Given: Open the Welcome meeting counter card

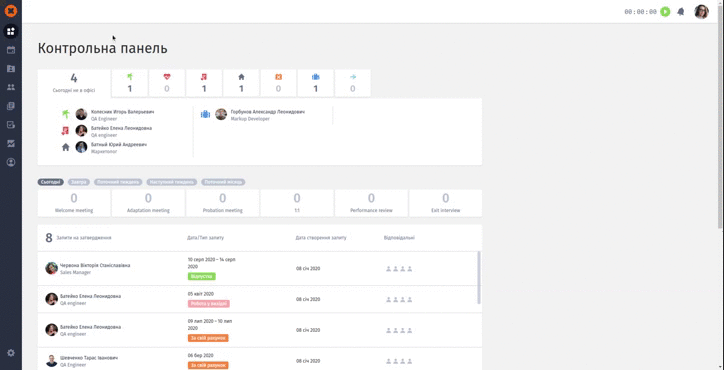Looking at the screenshot, I should [74, 203].
